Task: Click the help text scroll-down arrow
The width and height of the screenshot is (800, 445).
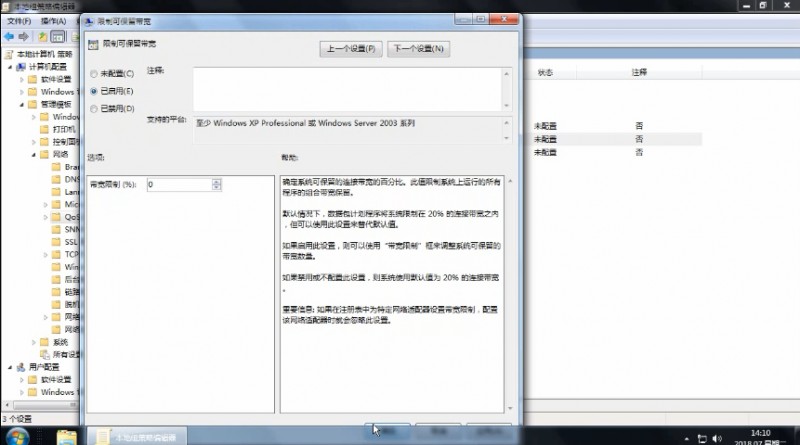Action: (510, 408)
